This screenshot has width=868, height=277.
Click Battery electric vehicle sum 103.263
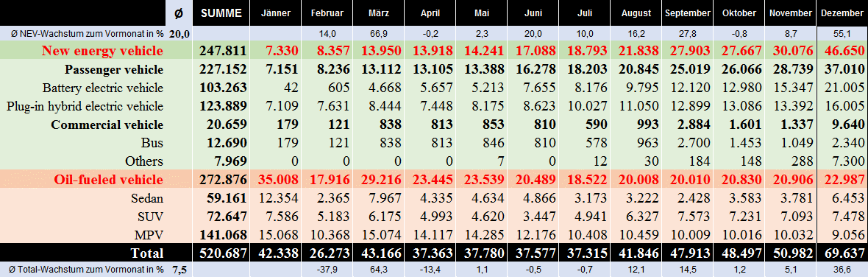click(223, 88)
